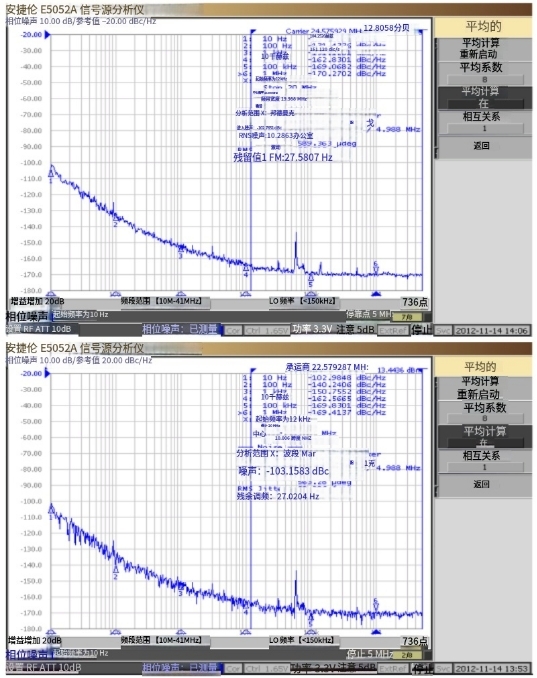This screenshot has height=678, width=537.
Task: Click 增益增加 20dB in 13:53 status bar
Action: click(x=35, y=640)
